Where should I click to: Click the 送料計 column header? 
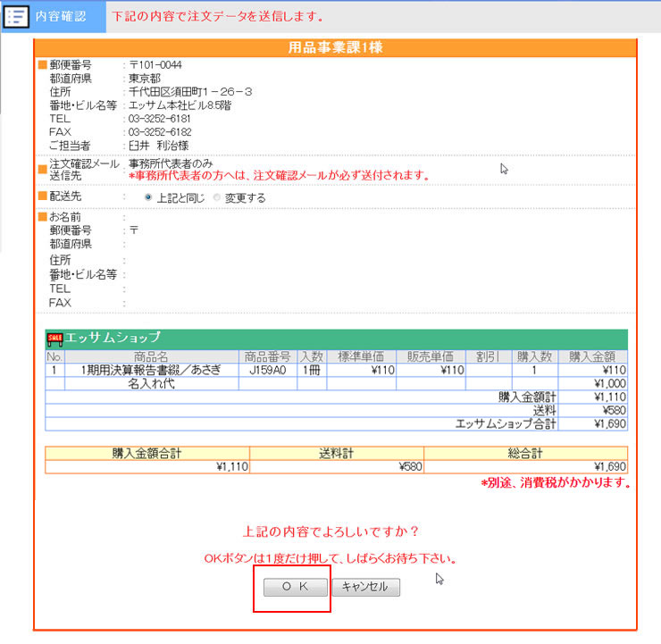click(x=337, y=454)
